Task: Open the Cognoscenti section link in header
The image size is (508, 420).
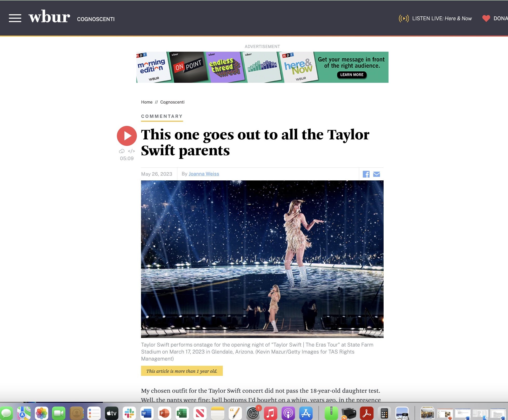Action: [96, 19]
